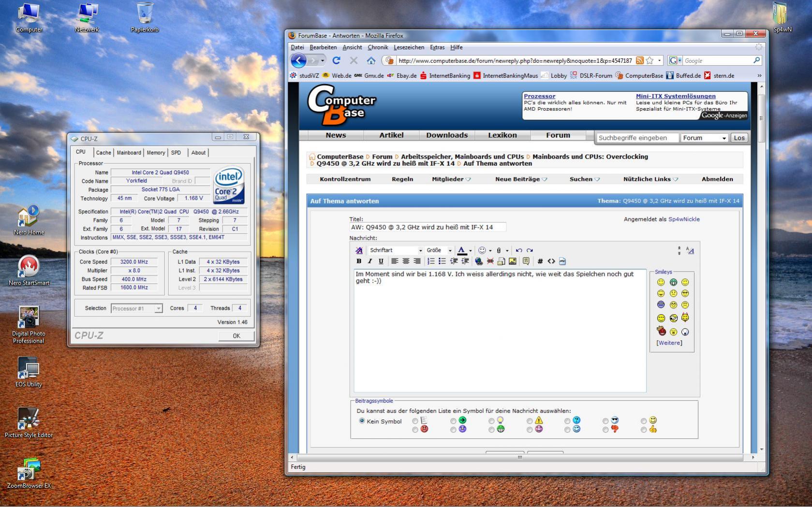The image size is (812, 507).
Task: Toggle italic formatting in the editor
Action: [370, 261]
